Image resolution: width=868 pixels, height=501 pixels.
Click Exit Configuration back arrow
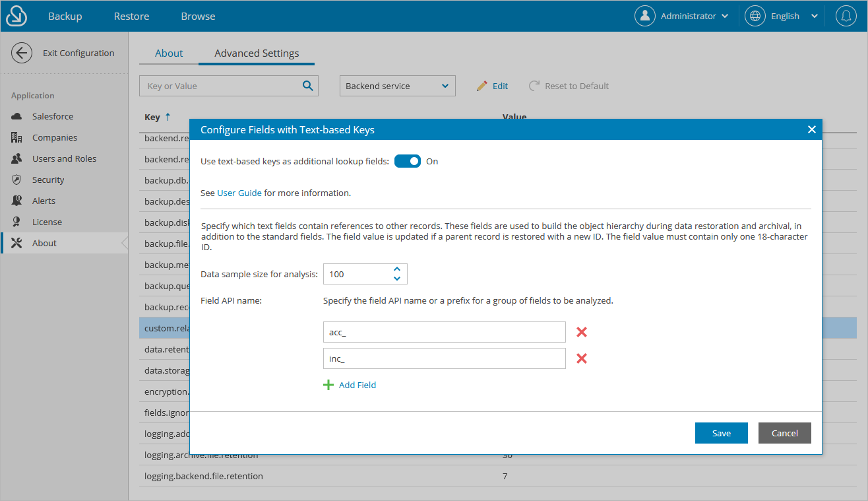21,52
